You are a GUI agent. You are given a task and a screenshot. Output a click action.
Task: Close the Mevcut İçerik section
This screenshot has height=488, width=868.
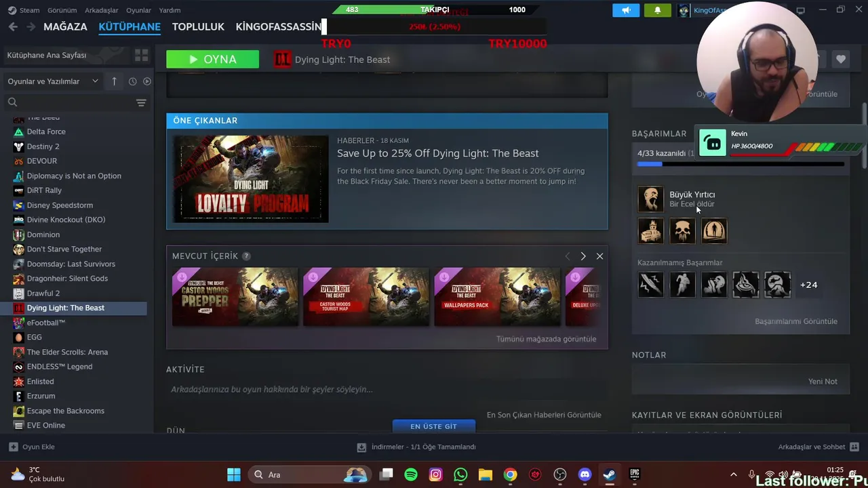599,256
